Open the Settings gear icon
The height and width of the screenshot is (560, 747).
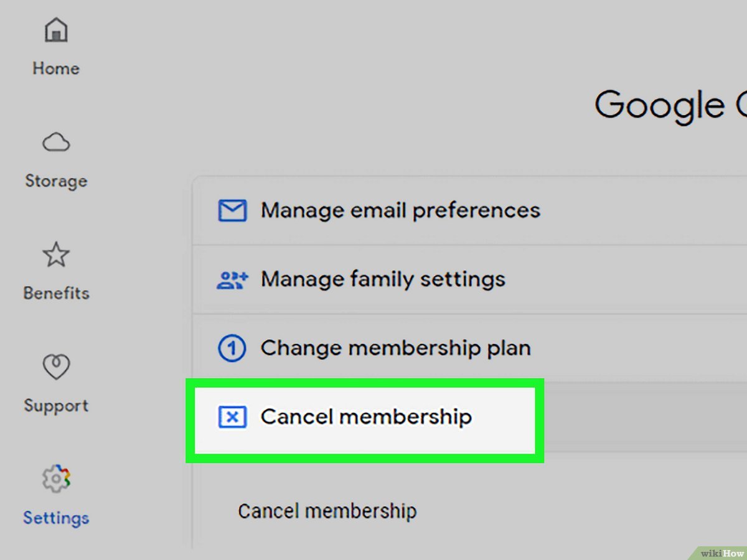click(55, 479)
